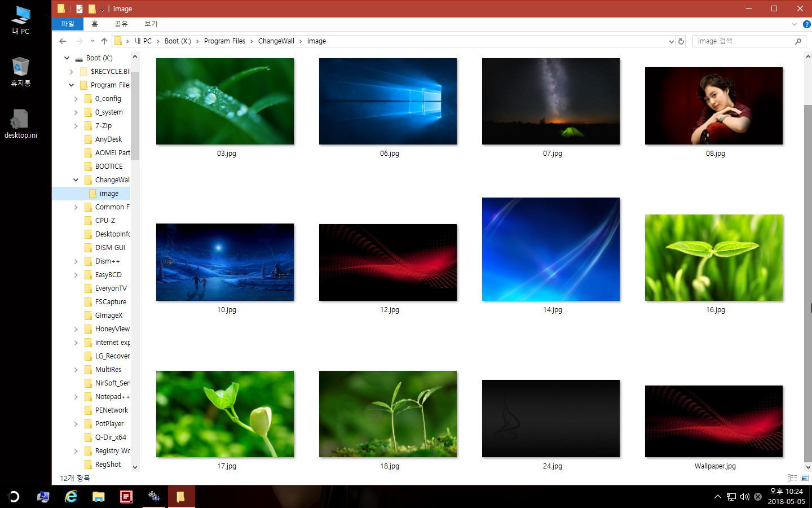Collapse the Program Files tree node

coord(71,85)
